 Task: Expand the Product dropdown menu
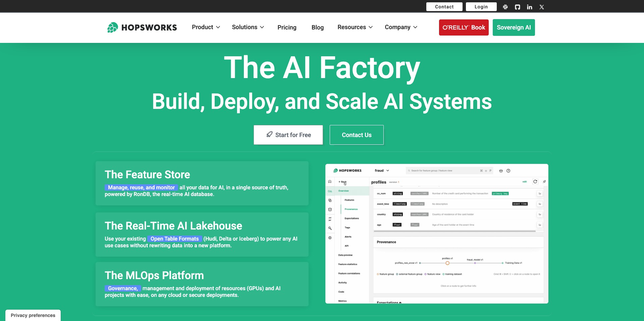coord(206,27)
